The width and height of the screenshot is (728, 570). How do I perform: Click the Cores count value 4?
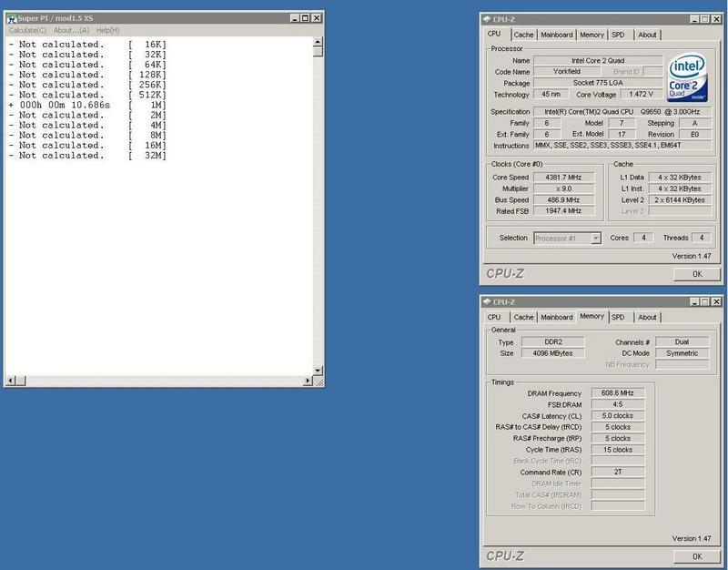coord(643,238)
